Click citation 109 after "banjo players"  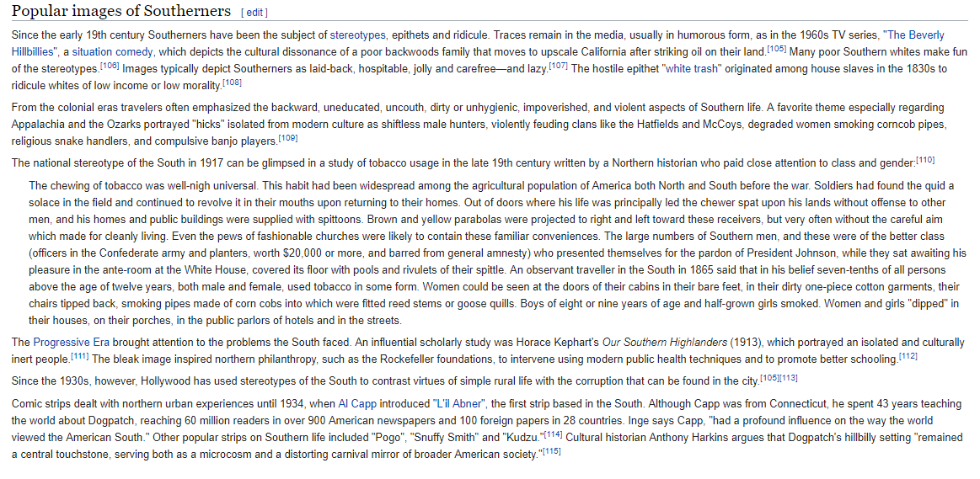coord(287,138)
